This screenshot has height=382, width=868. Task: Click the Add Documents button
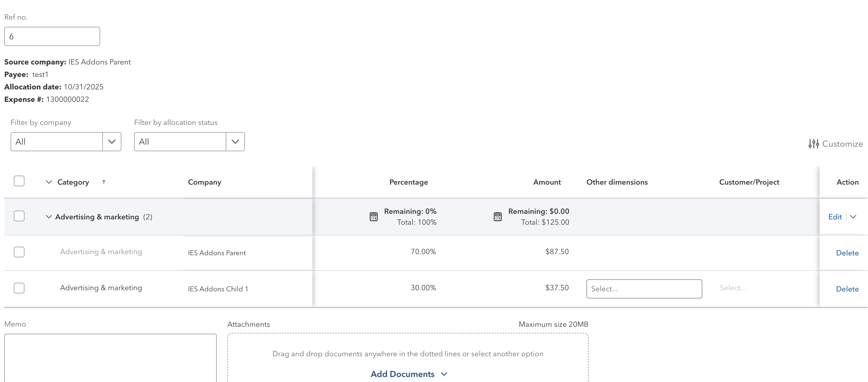[402, 374]
